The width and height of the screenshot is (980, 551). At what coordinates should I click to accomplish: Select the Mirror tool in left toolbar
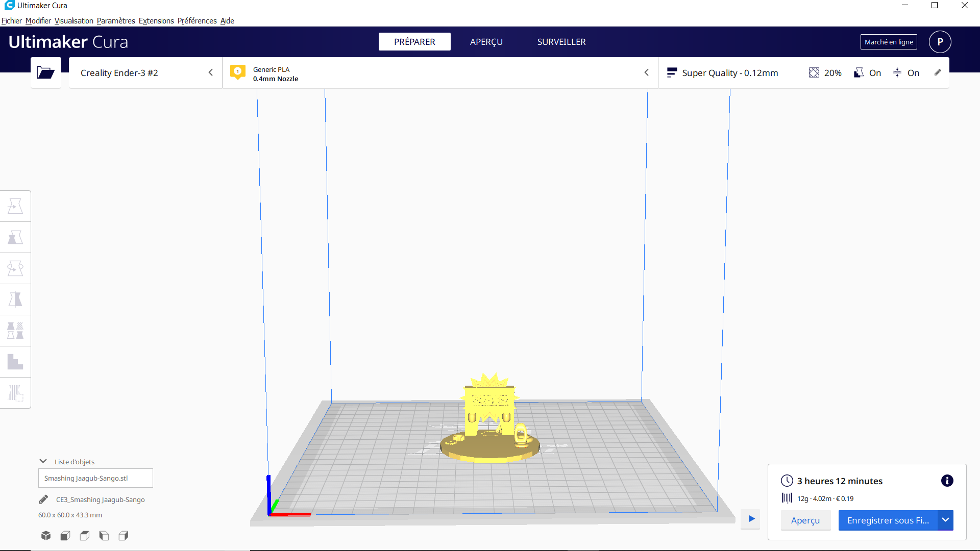coord(15,299)
